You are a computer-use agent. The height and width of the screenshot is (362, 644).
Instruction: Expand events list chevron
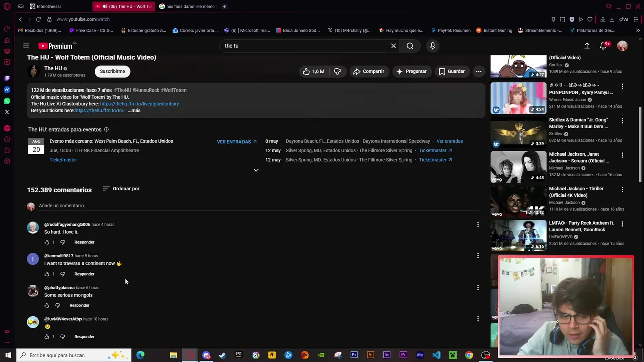click(256, 170)
